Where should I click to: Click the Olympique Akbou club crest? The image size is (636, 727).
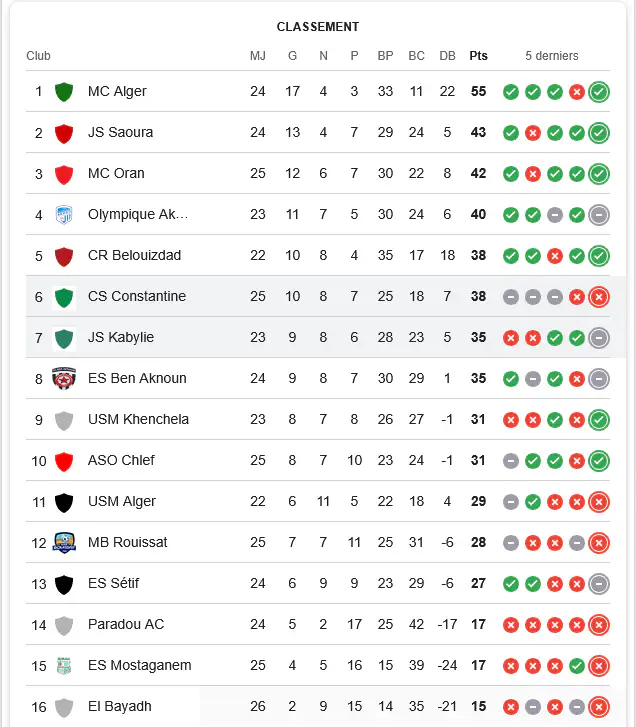tap(64, 215)
